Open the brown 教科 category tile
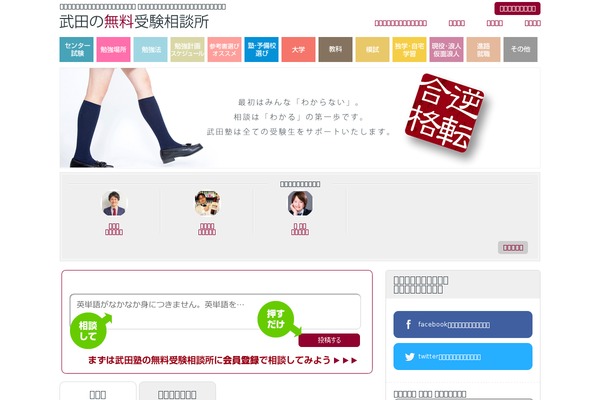The width and height of the screenshot is (600, 400). pos(336,49)
